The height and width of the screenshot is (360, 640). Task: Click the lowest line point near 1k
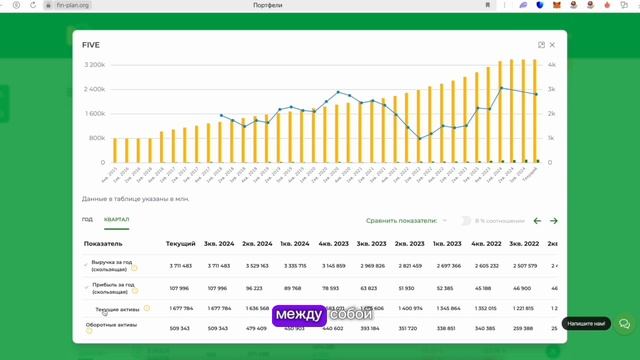point(420,139)
